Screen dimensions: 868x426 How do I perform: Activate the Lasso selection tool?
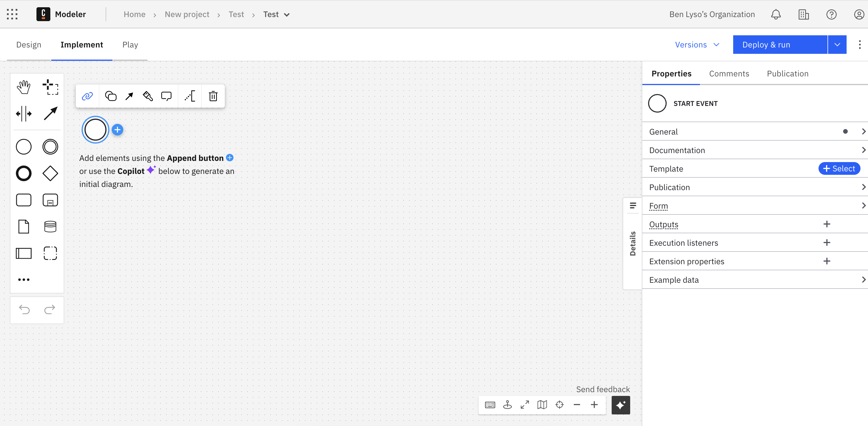50,87
